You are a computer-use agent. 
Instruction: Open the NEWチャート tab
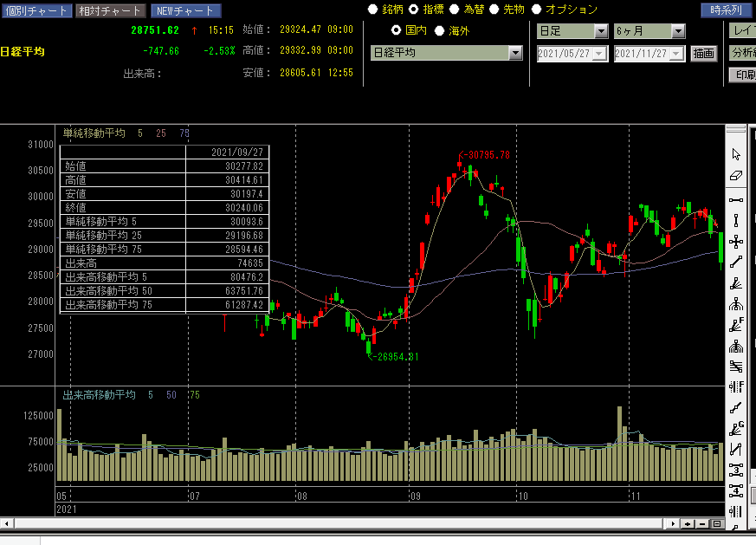tap(185, 10)
